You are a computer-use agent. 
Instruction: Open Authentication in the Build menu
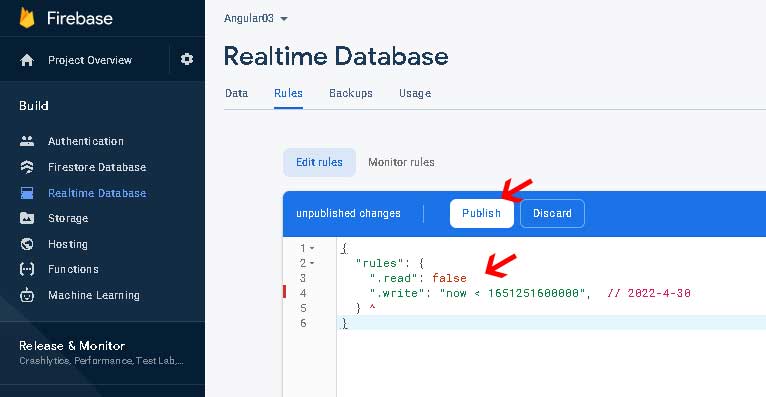point(86,142)
